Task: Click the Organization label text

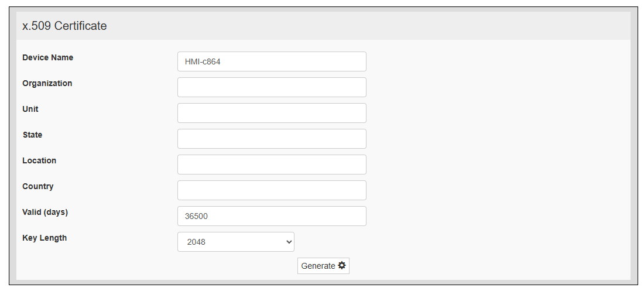Action: pyautogui.click(x=47, y=83)
